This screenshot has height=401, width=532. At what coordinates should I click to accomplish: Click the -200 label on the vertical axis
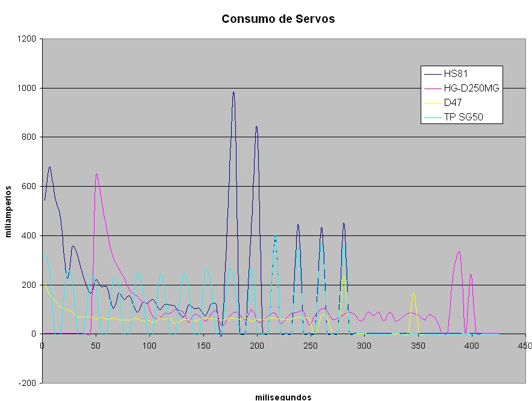click(x=28, y=383)
